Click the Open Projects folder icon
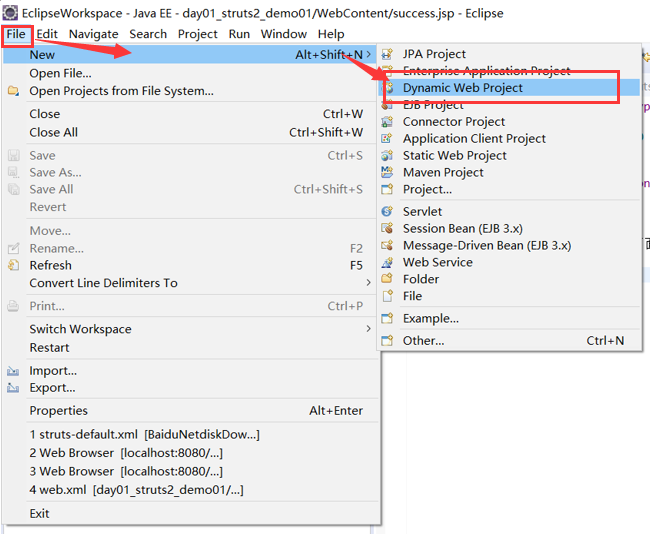This screenshot has height=534, width=650. tap(13, 91)
